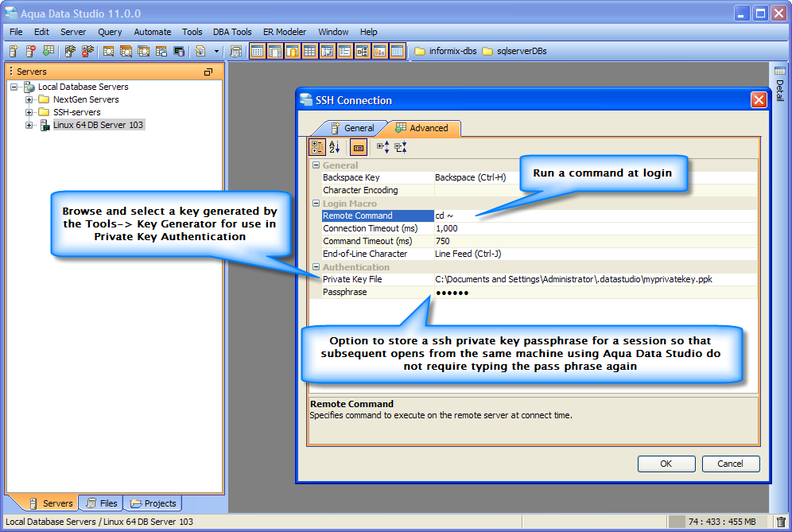The width and height of the screenshot is (792, 532).
Task: Click the scroll document icon before toggle group
Action: point(235,51)
